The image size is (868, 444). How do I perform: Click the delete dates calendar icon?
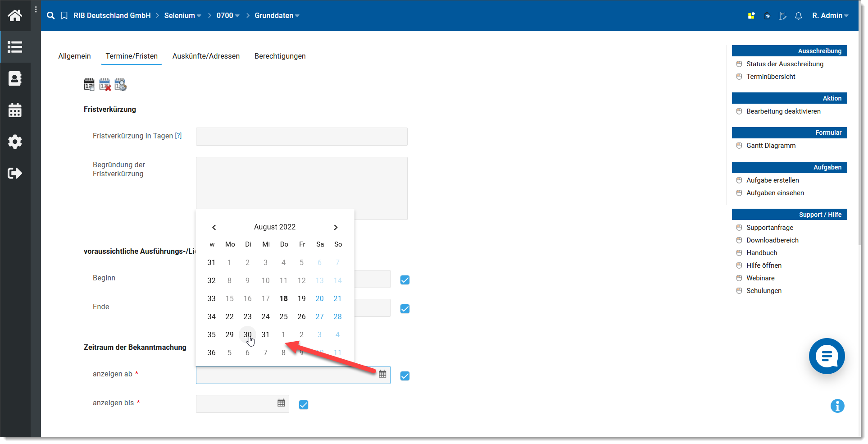click(x=105, y=84)
